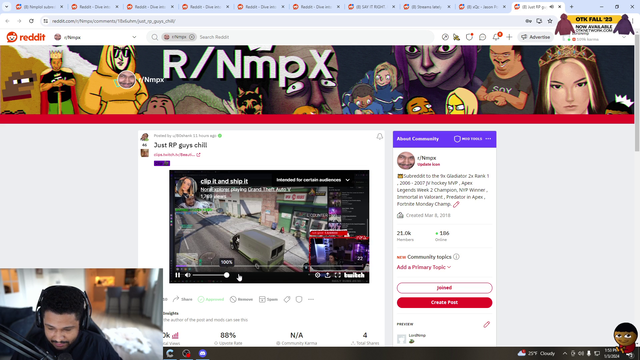This screenshot has height=360, width=640.
Task: Open the weather widget in the taskbar
Action: (x=537, y=353)
